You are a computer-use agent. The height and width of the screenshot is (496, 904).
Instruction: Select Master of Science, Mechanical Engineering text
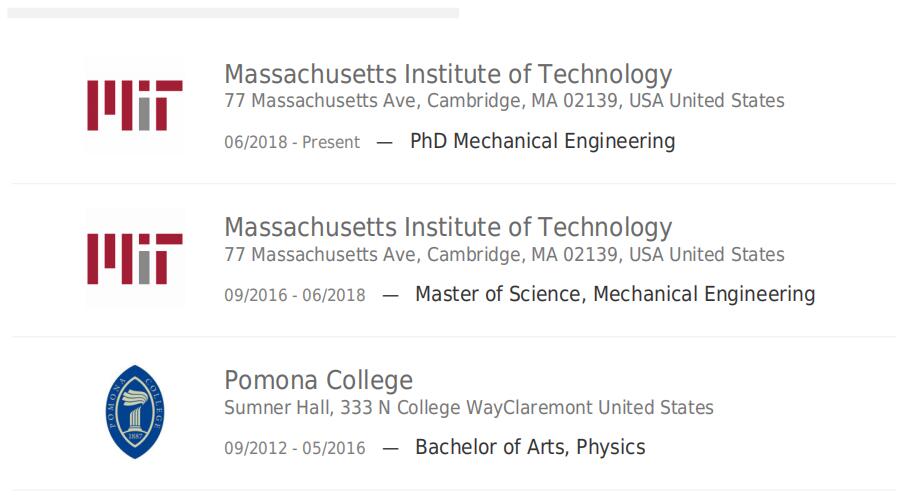coord(615,294)
